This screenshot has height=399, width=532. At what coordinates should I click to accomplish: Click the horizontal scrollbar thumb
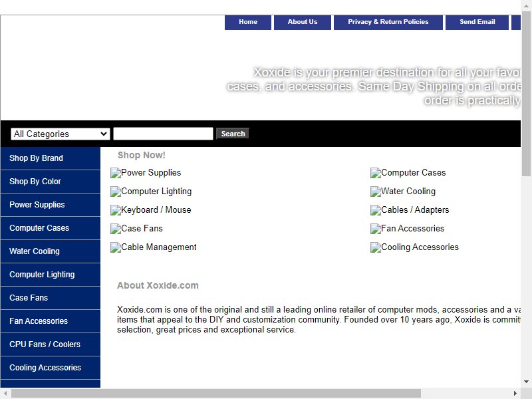tap(216, 393)
